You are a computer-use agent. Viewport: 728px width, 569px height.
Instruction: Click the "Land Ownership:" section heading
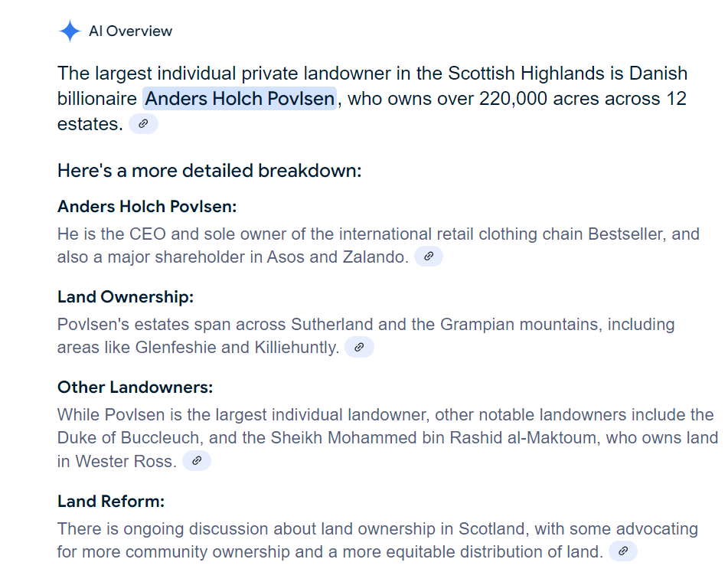126,297
